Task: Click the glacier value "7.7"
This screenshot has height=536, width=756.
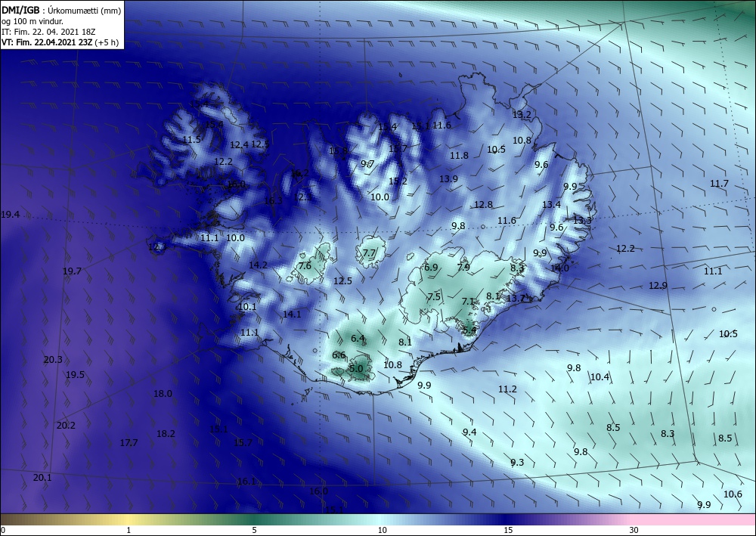Action: [369, 253]
